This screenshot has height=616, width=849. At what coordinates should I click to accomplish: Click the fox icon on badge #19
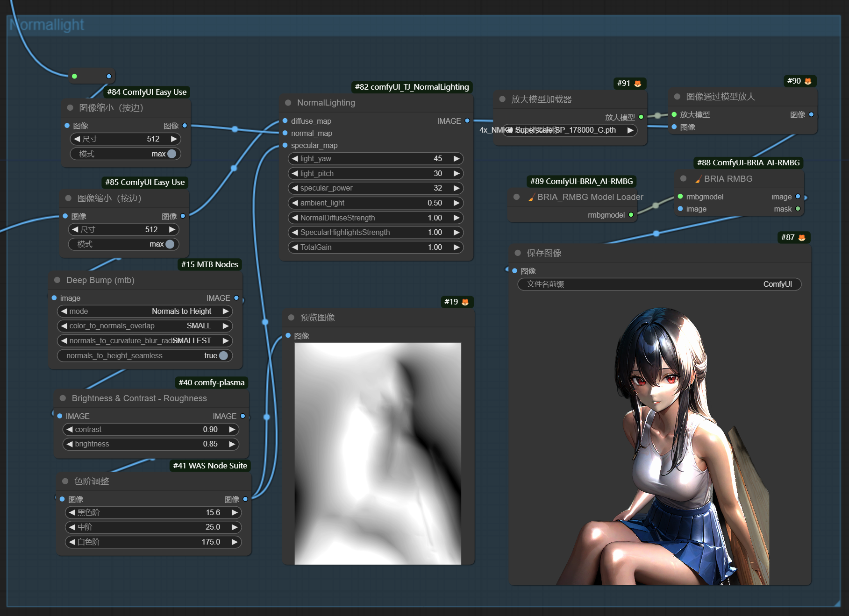tap(465, 302)
